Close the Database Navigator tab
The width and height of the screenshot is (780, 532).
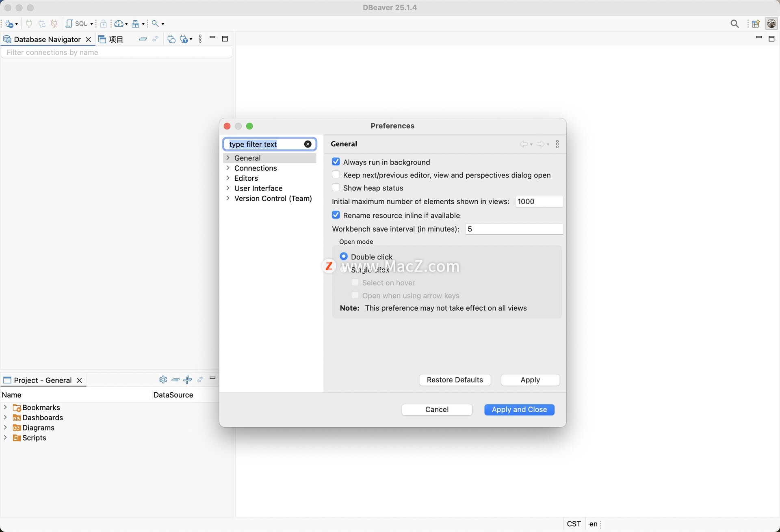(x=88, y=39)
